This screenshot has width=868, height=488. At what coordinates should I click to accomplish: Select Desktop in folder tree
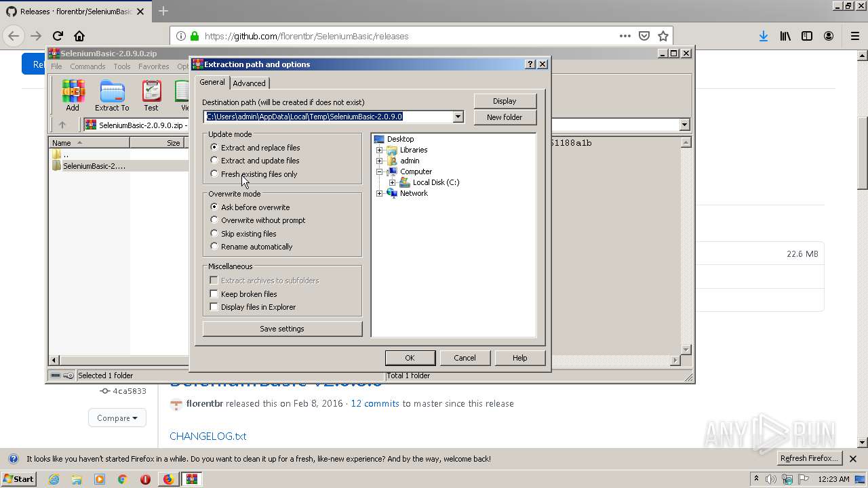tap(400, 139)
